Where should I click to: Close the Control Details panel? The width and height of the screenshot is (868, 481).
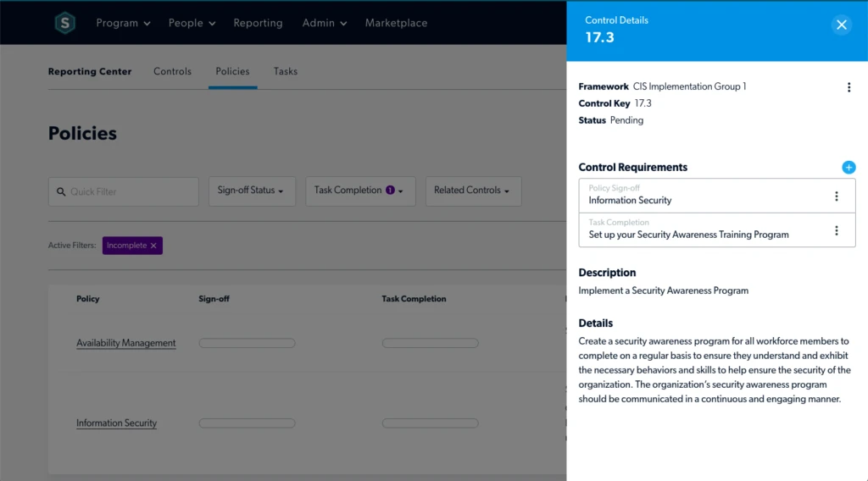pos(841,25)
